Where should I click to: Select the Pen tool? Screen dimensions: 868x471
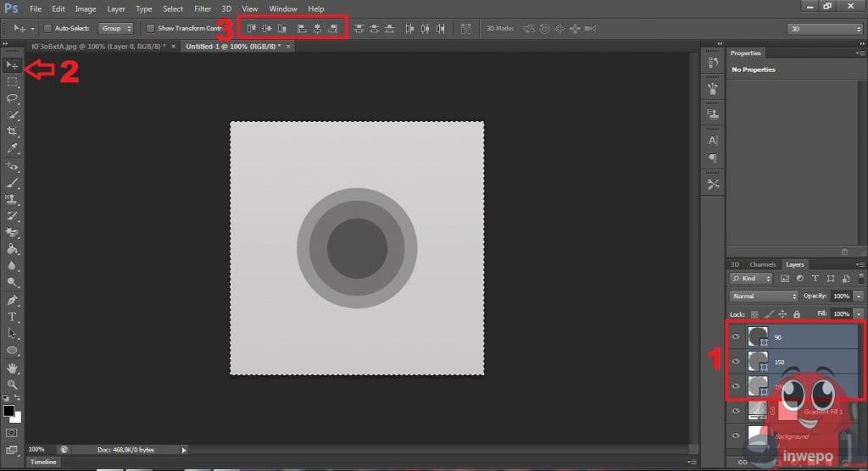pyautogui.click(x=13, y=300)
